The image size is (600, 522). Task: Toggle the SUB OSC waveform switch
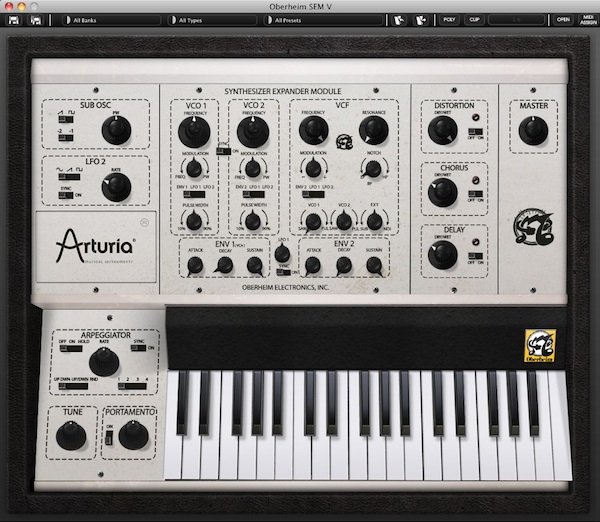66,119
